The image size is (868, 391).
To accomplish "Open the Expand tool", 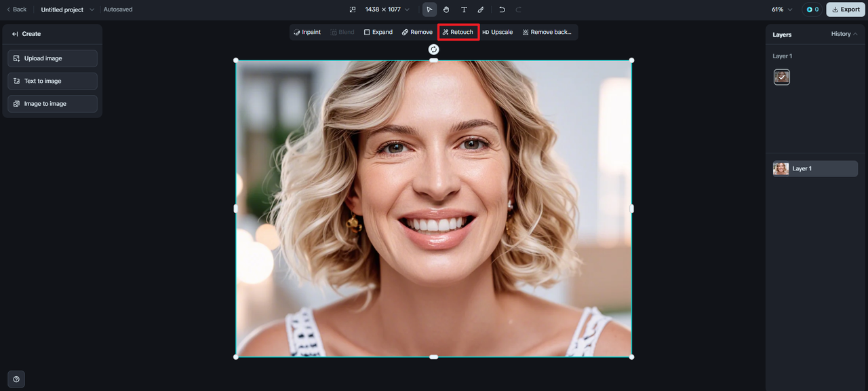I will coord(378,32).
